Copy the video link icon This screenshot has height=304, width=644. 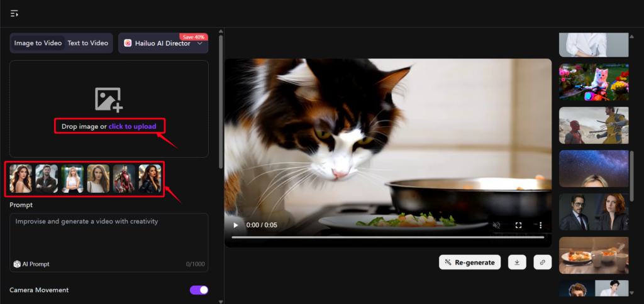point(543,262)
